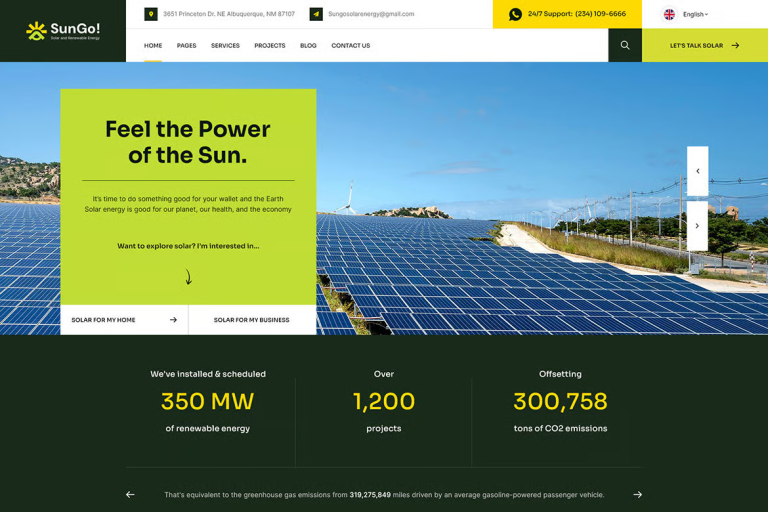Open the Projects menu

click(x=270, y=46)
